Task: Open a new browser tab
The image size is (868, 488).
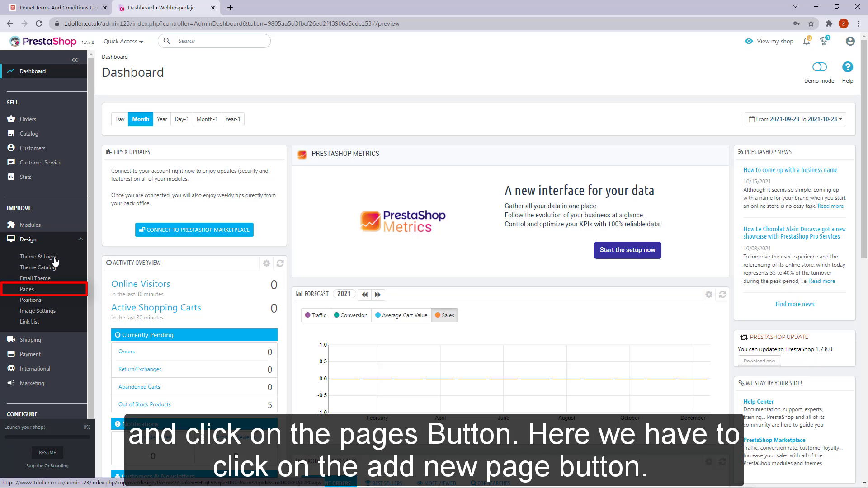Action: 230,8
